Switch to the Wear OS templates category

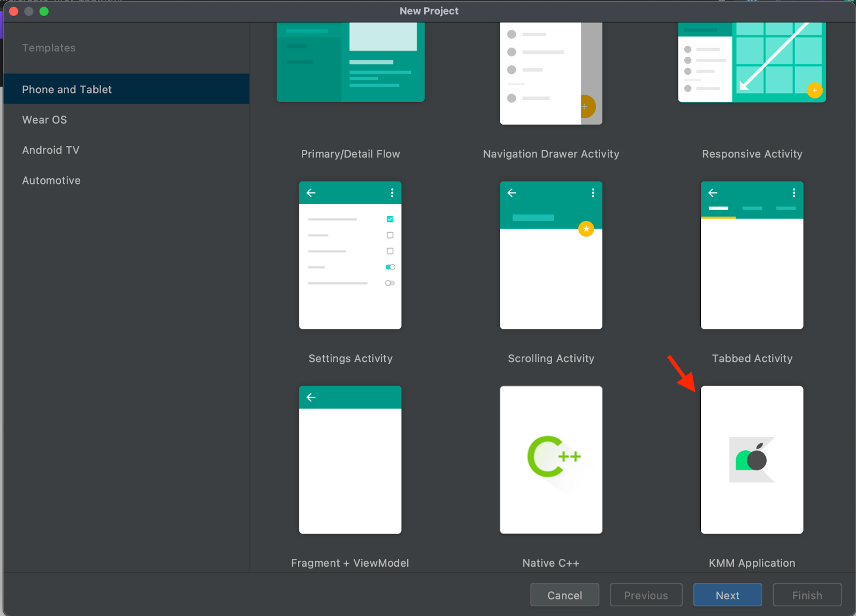tap(126, 120)
